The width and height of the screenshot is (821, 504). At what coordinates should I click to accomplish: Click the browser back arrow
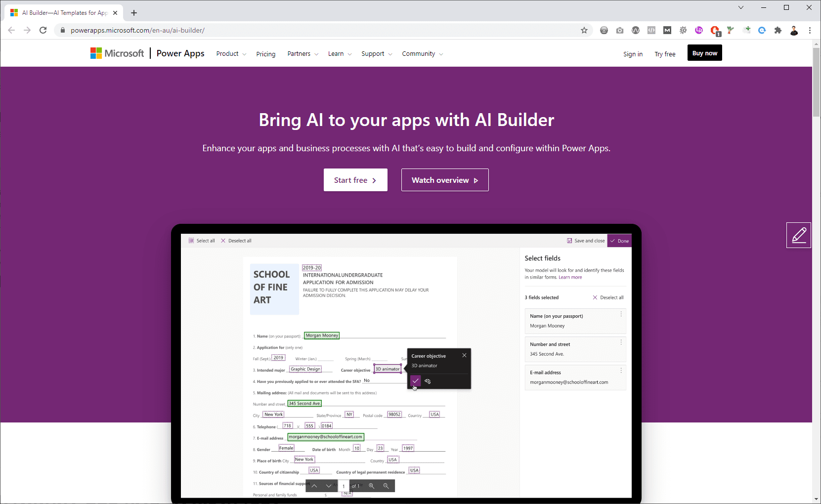pos(11,30)
